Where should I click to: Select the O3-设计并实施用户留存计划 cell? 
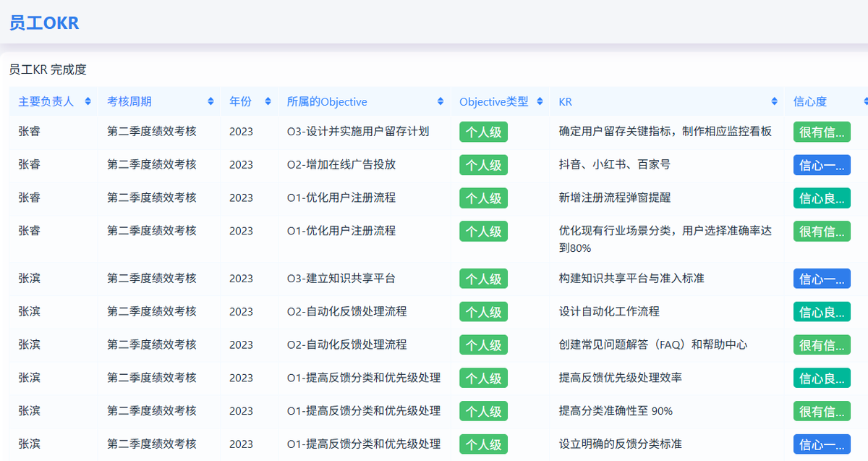(x=358, y=132)
